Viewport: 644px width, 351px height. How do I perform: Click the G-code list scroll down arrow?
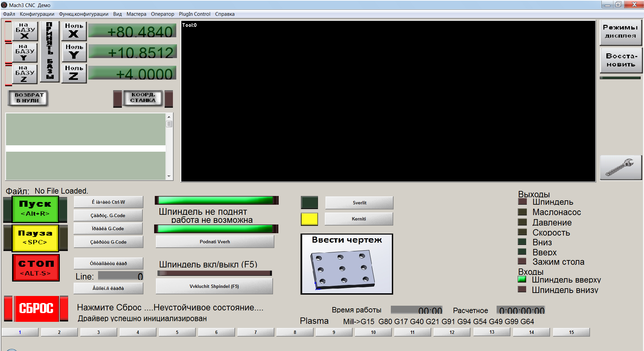169,176
